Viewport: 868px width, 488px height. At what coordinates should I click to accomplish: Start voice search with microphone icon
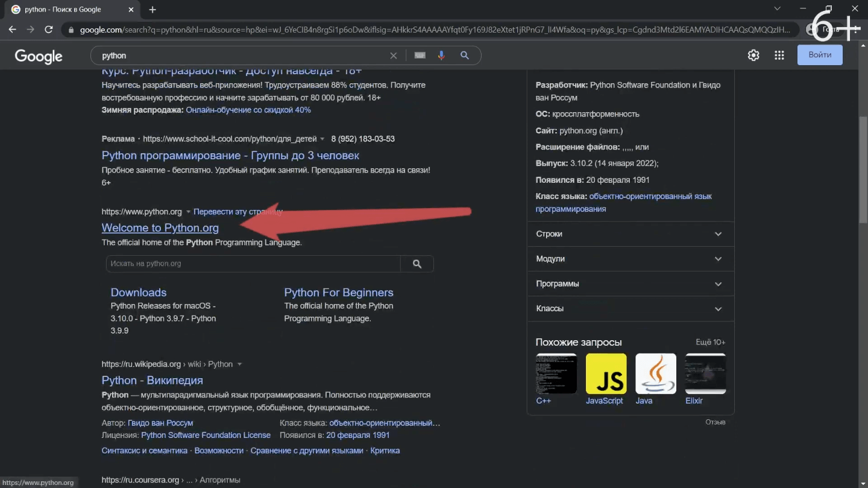tap(441, 55)
